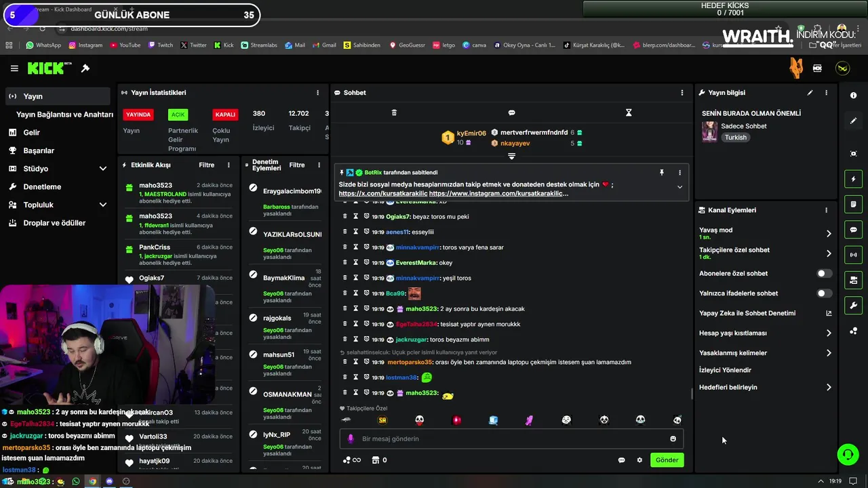Open the green headset support button
This screenshot has width=868, height=488.
[x=848, y=454]
